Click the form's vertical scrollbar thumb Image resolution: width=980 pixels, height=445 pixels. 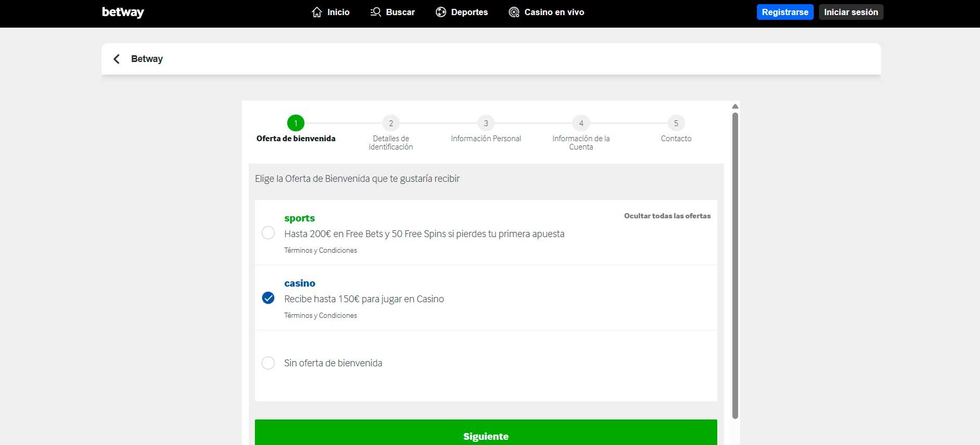[735, 266]
